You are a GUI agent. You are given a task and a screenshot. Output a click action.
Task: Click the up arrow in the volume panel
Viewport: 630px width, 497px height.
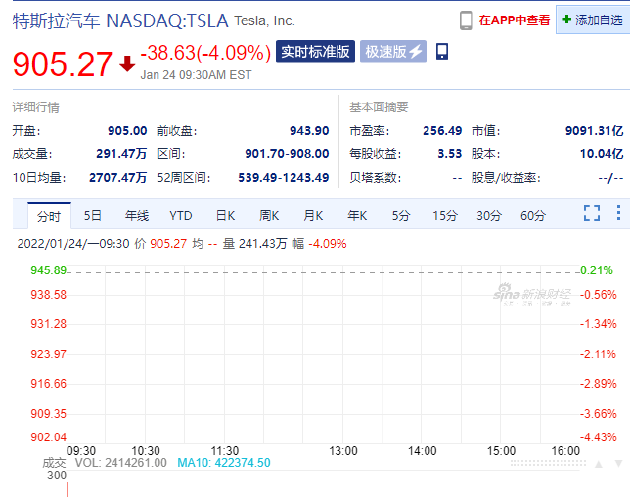(599, 464)
